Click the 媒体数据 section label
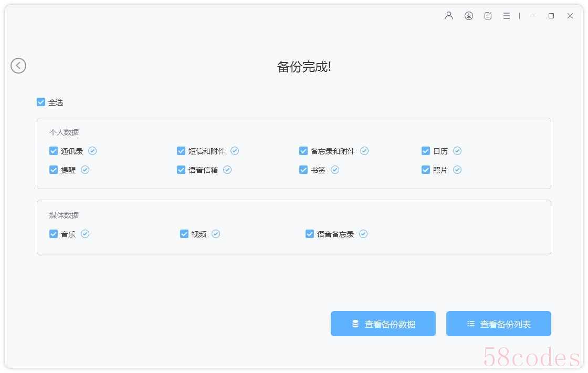 (64, 215)
